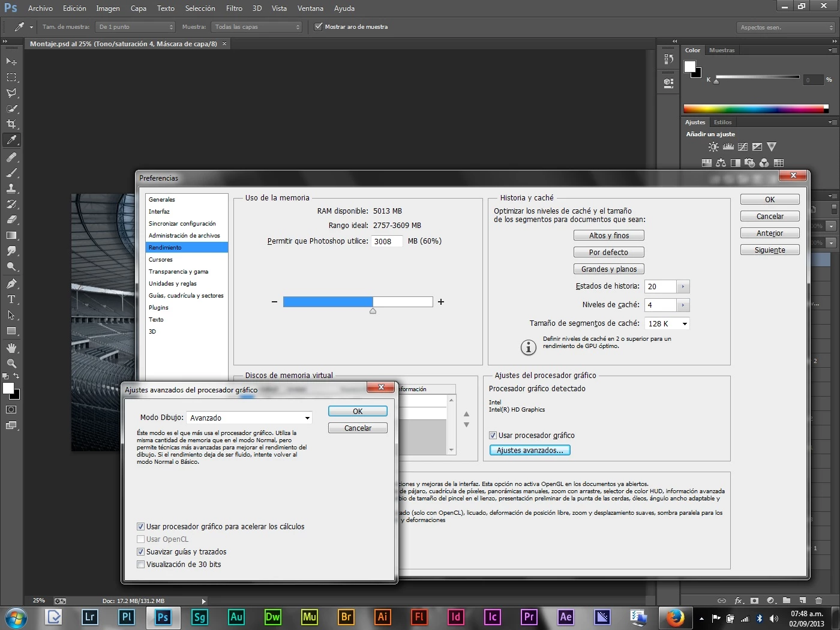Click Ajustes avanzados button
The width and height of the screenshot is (840, 630).
pyautogui.click(x=530, y=451)
